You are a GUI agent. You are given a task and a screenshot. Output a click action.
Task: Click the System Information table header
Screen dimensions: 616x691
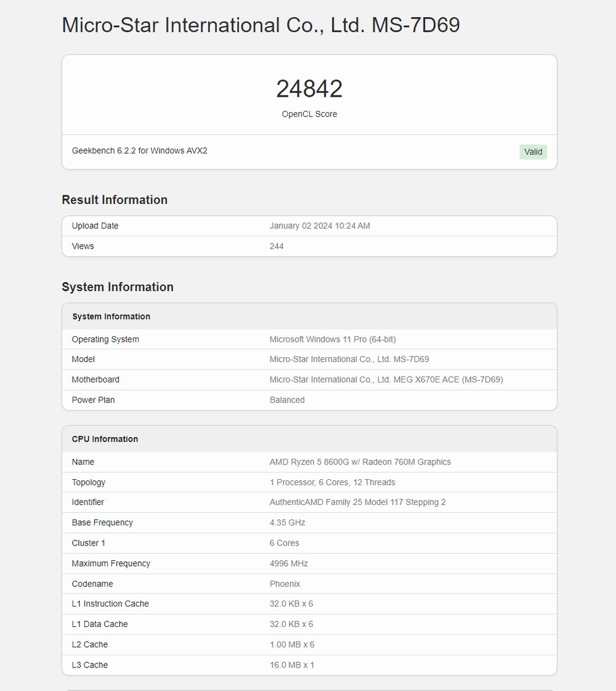111,317
